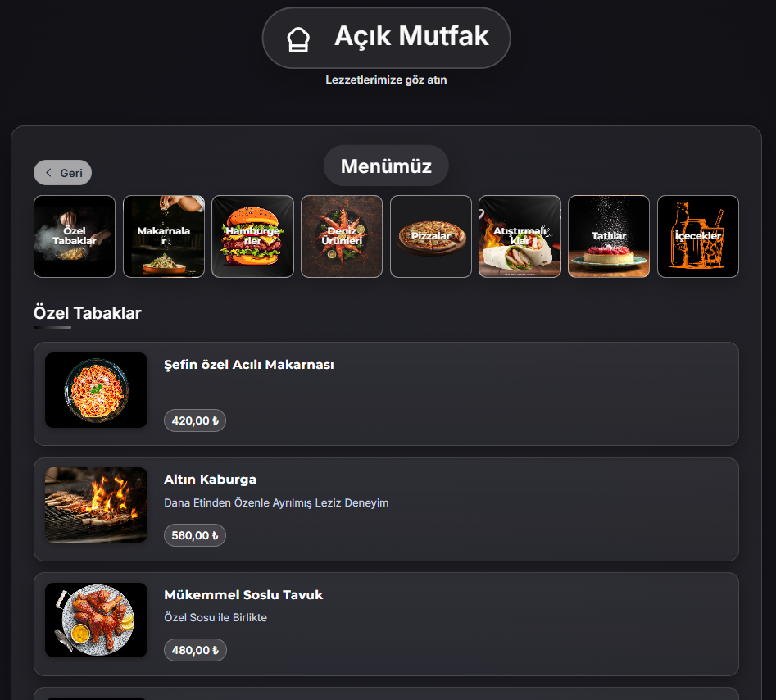Select the Özel Tabaklar category
Viewport: 776px width, 700px height.
[75, 236]
